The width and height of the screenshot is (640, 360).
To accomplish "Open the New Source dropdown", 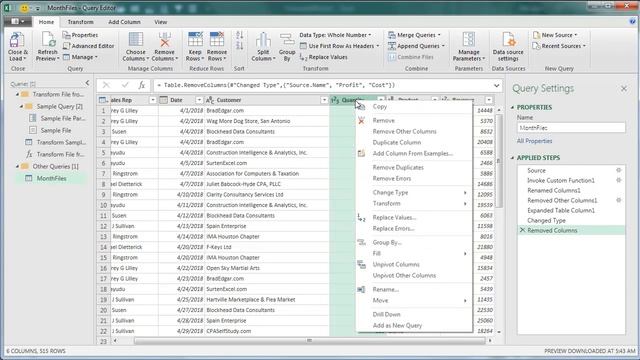I will click(x=556, y=35).
